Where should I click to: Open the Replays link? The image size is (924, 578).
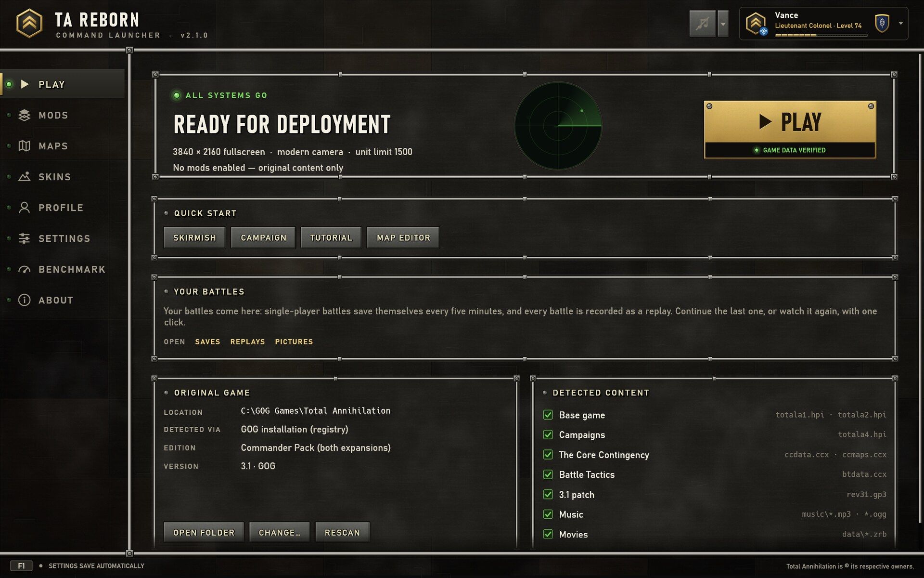tap(247, 342)
